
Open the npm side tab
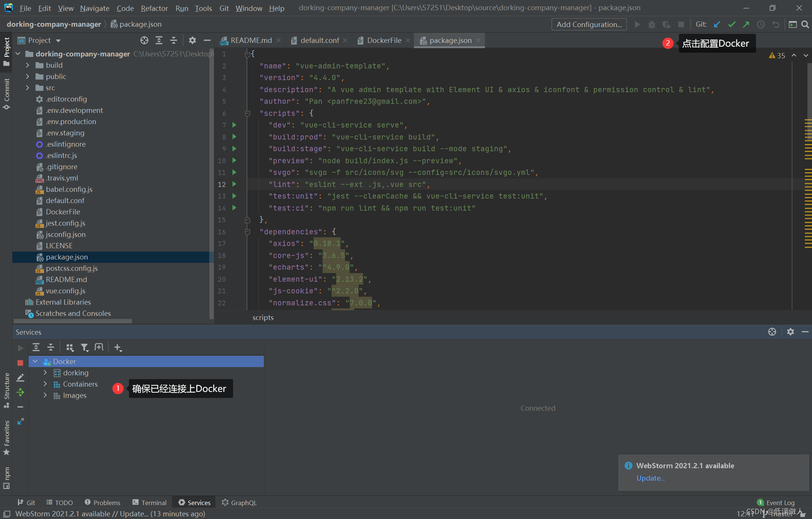pyautogui.click(x=6, y=478)
